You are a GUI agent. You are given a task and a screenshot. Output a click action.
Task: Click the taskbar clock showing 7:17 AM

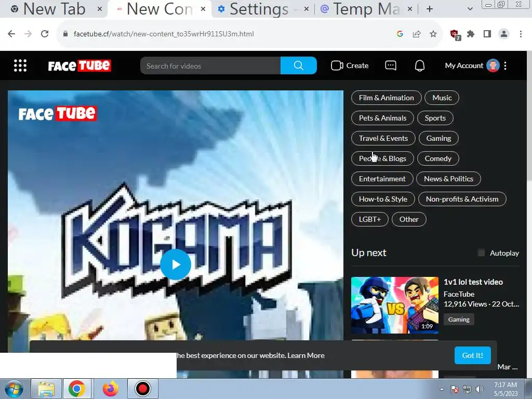click(506, 389)
